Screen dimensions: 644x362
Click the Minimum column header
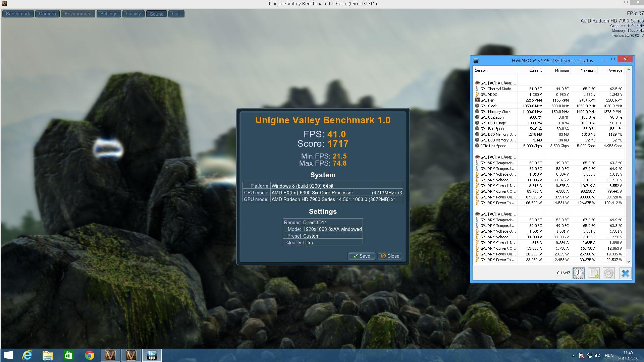557,70
